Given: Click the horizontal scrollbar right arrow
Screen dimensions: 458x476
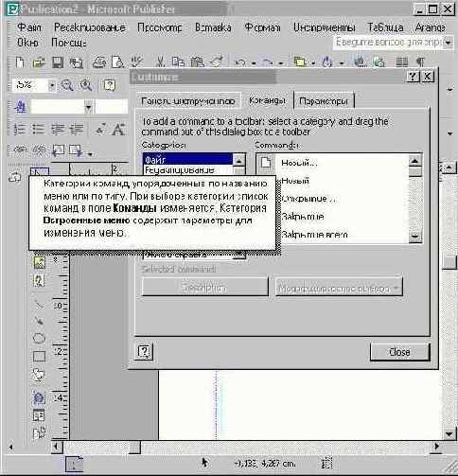Looking at the screenshot, I should (x=436, y=447).
